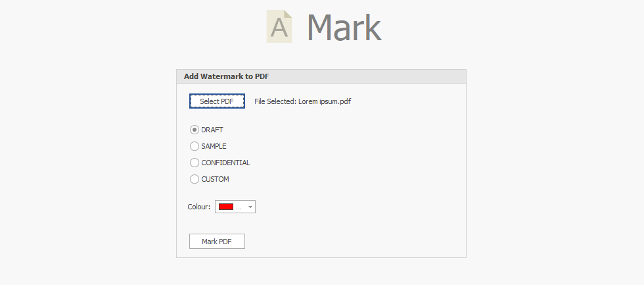Enable the CONFIDENTIAL radio button circle
This screenshot has width=644, height=285.
pos(195,163)
